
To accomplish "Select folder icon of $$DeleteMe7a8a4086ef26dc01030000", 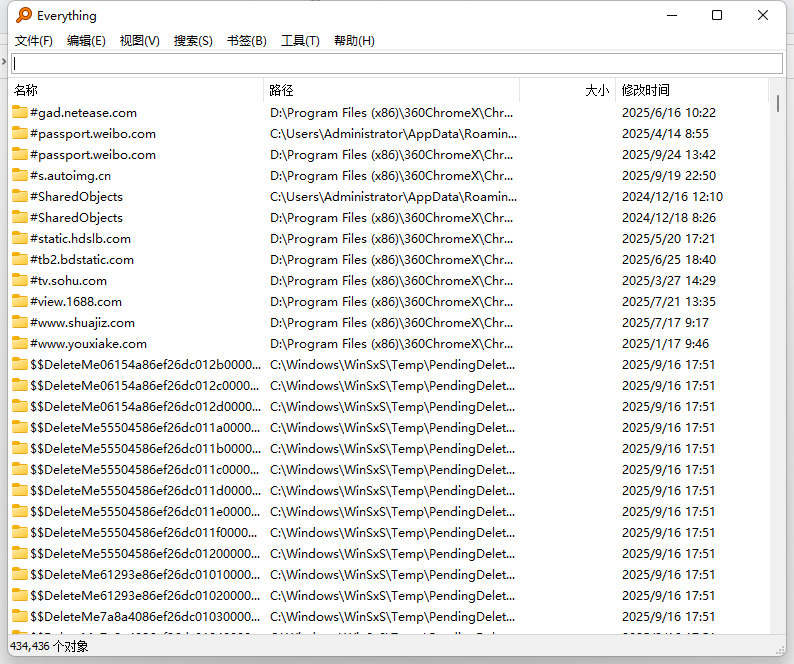I will (x=20, y=616).
